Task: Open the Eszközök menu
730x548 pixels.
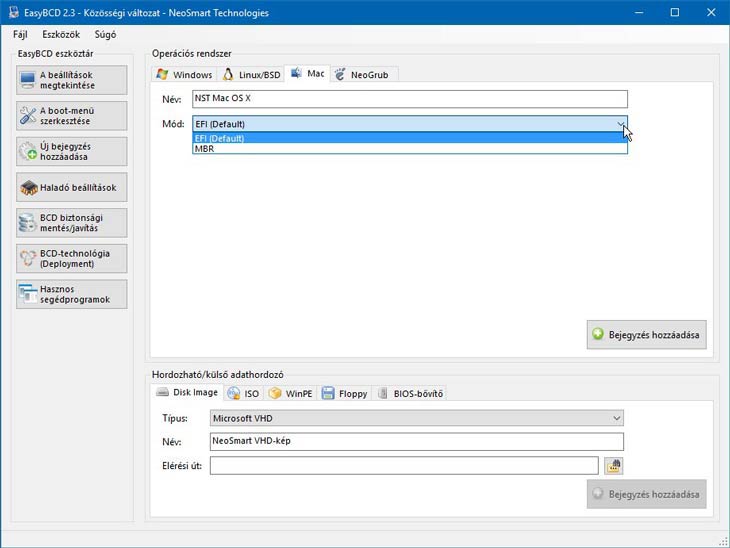Action: (61, 34)
